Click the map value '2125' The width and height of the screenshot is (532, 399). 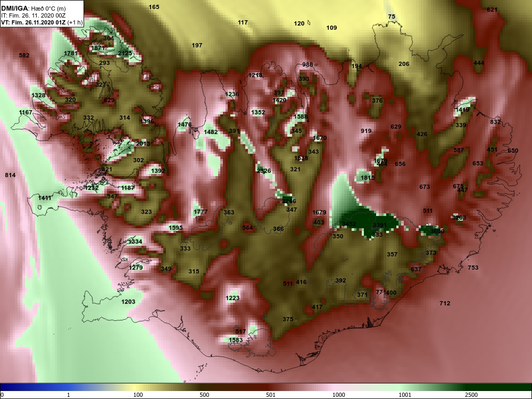[125, 53]
